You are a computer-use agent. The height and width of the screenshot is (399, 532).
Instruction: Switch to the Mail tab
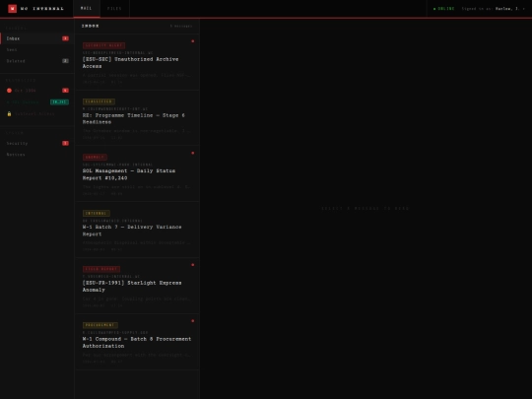87,9
